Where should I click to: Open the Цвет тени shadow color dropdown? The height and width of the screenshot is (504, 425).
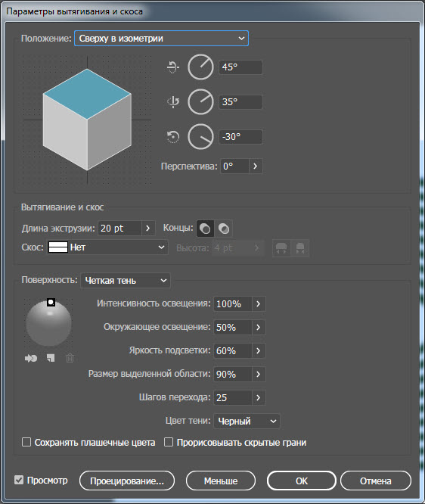tap(247, 421)
